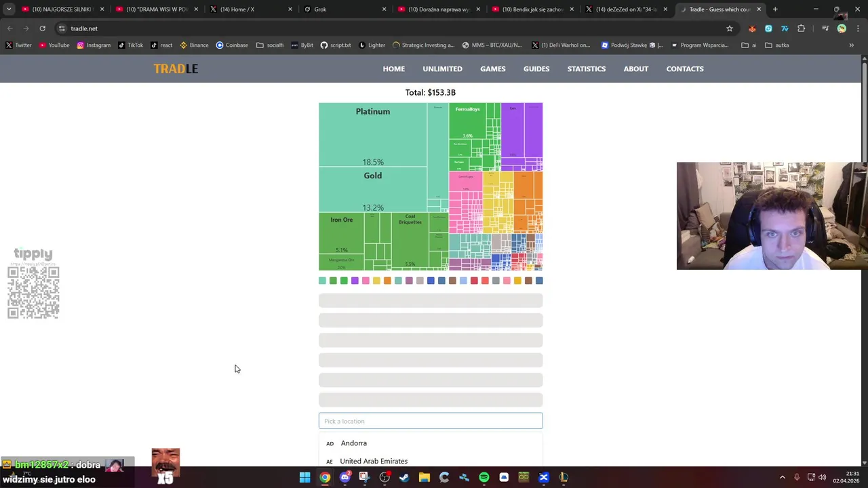The width and height of the screenshot is (868, 488).
Task: Select Andorra from location list
Action: tap(431, 443)
